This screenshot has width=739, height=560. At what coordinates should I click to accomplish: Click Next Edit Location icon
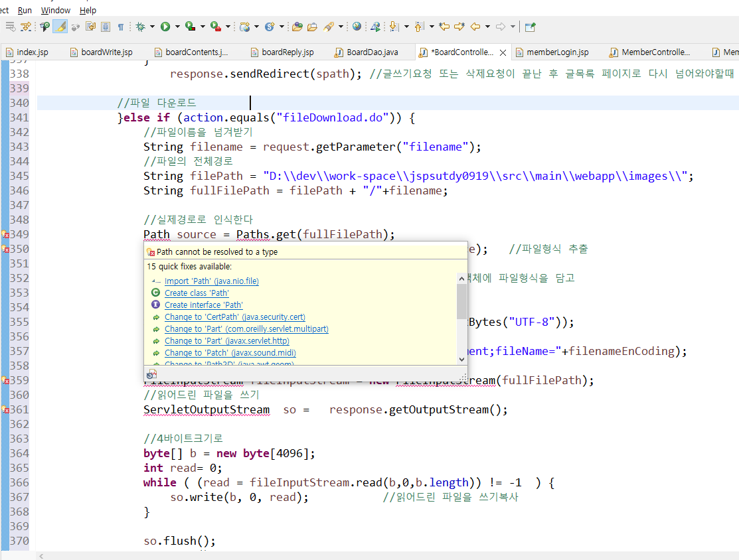click(x=459, y=27)
